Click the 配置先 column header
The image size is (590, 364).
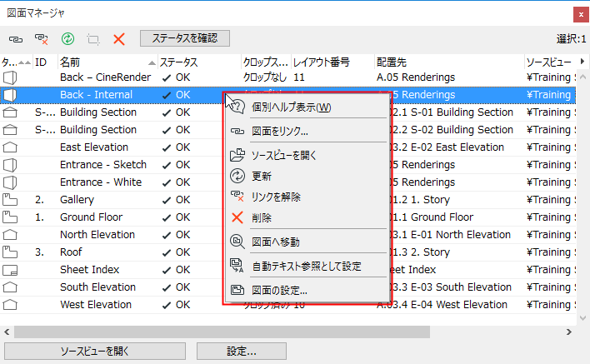click(449, 62)
